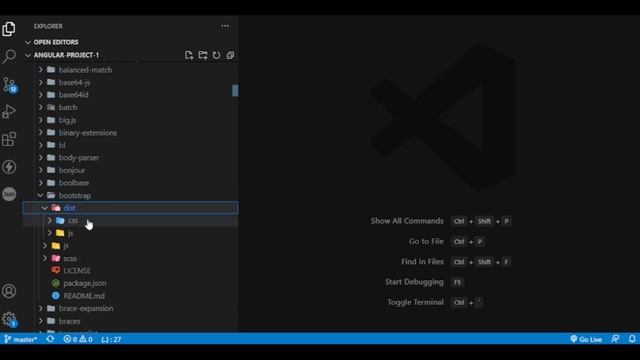
Task: Click the Toggle Terminal label
Action: tap(415, 302)
